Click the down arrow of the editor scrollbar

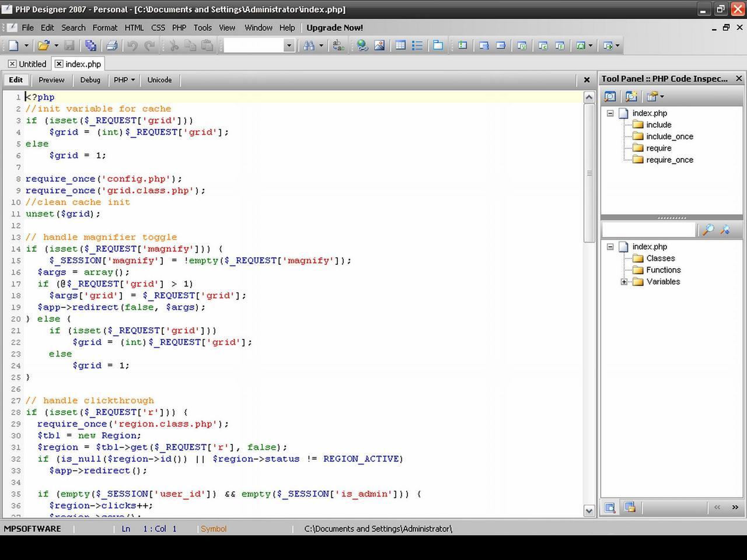590,510
